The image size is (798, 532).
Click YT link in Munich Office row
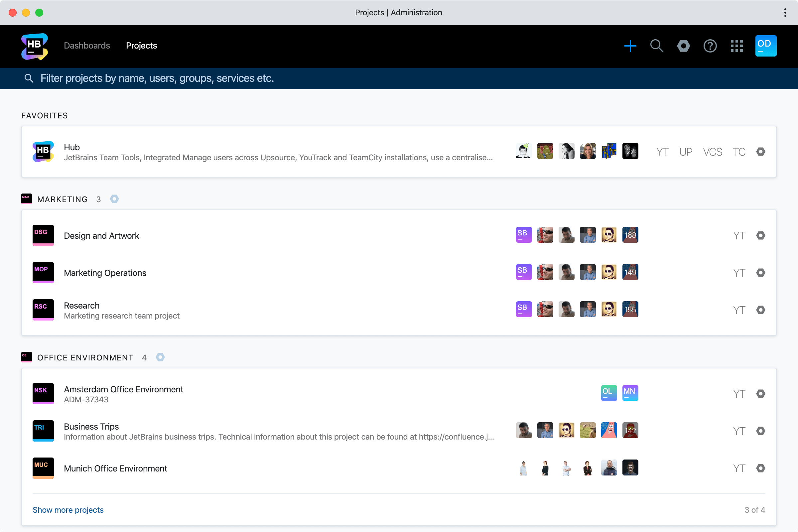coord(739,468)
